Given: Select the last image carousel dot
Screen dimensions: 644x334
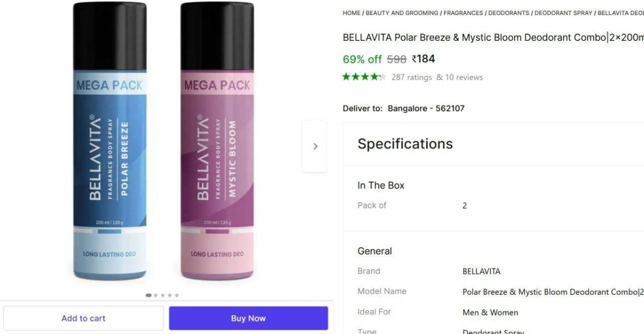Looking at the screenshot, I should click(x=177, y=295).
